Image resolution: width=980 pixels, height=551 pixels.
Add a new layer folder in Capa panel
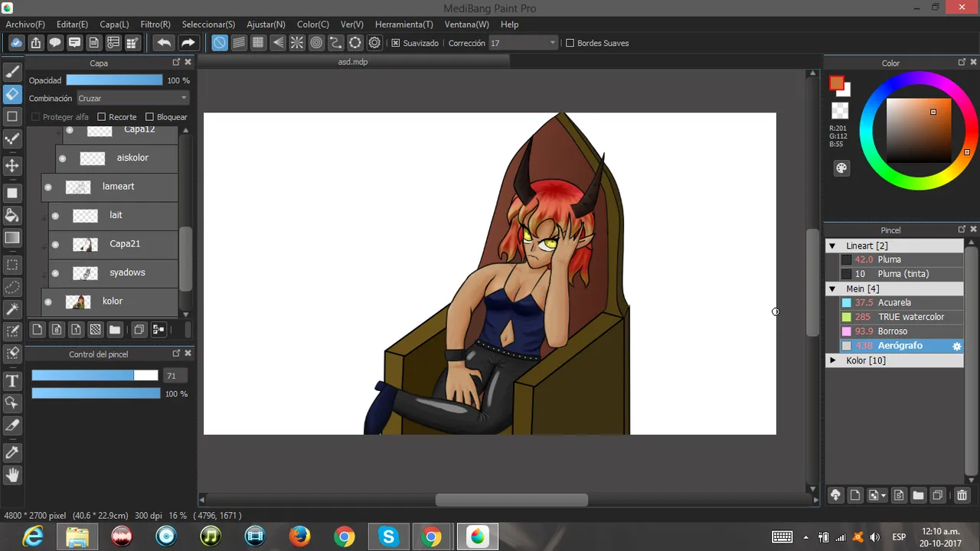(115, 330)
